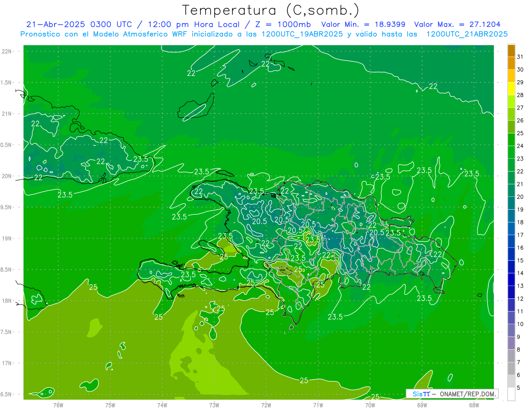
Task: Click the color scale label '5'
Action: (x=519, y=388)
